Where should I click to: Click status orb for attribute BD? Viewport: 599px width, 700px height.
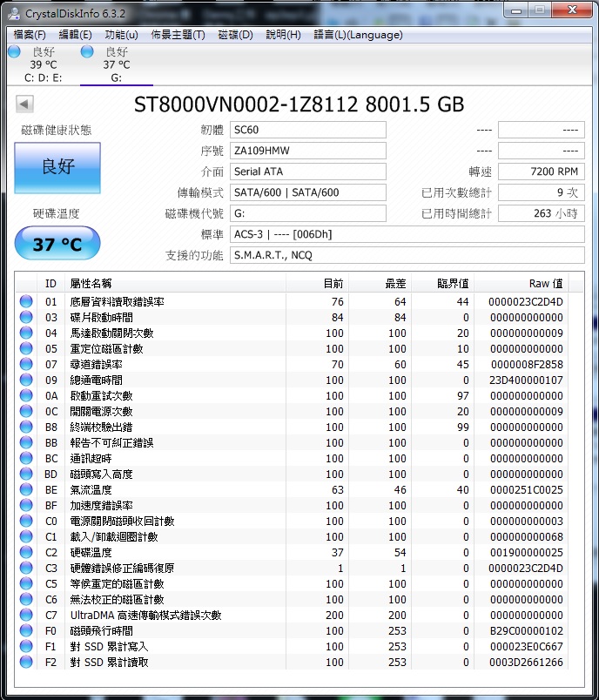26,474
